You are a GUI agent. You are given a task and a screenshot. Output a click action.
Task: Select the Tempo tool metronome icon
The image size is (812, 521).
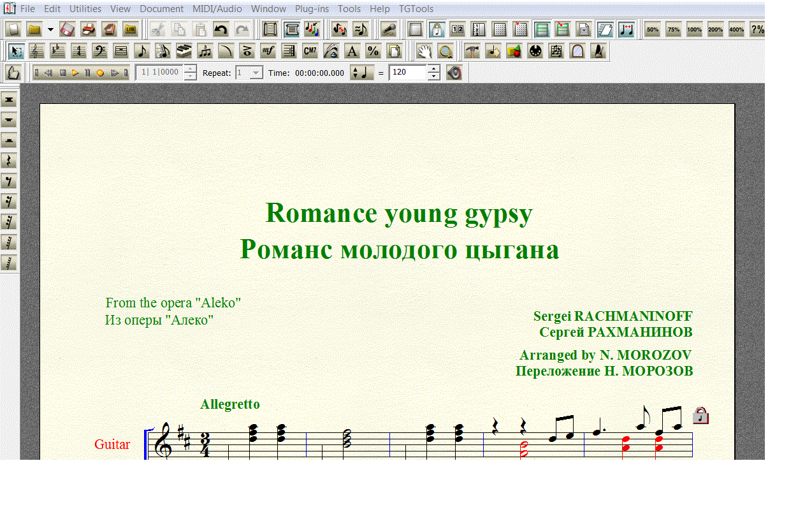[598, 51]
